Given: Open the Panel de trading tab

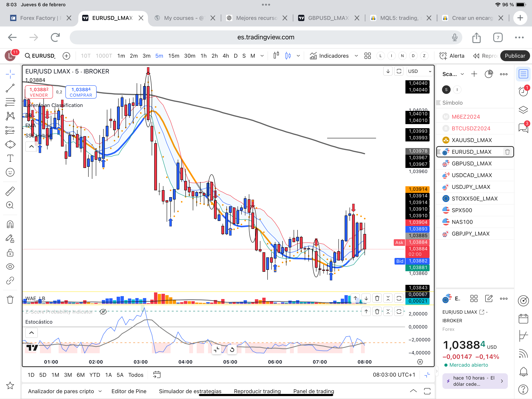Looking at the screenshot, I should (x=314, y=391).
